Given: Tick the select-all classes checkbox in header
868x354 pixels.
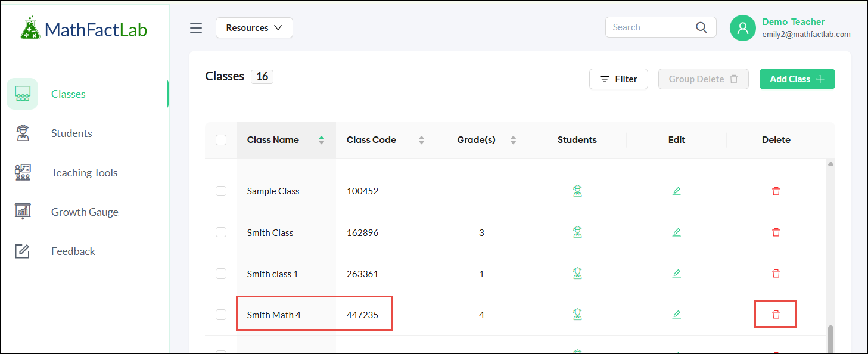Looking at the screenshot, I should pyautogui.click(x=221, y=140).
